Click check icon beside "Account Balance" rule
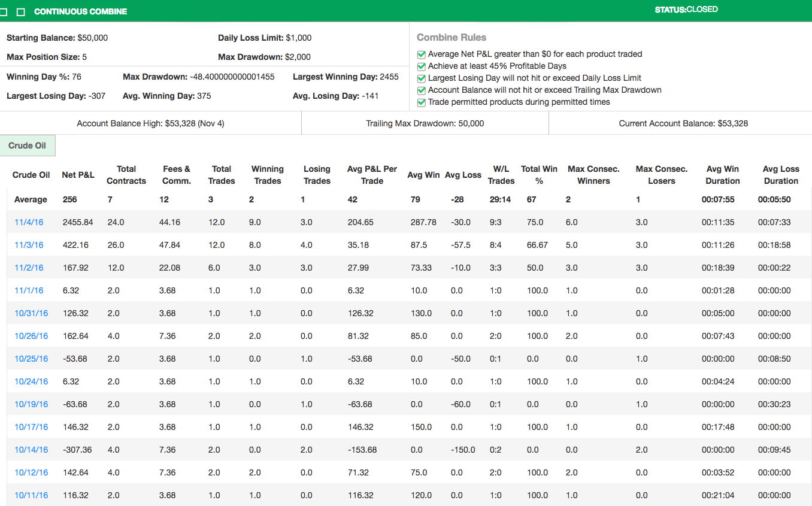This screenshot has width=812, height=506. [x=422, y=90]
